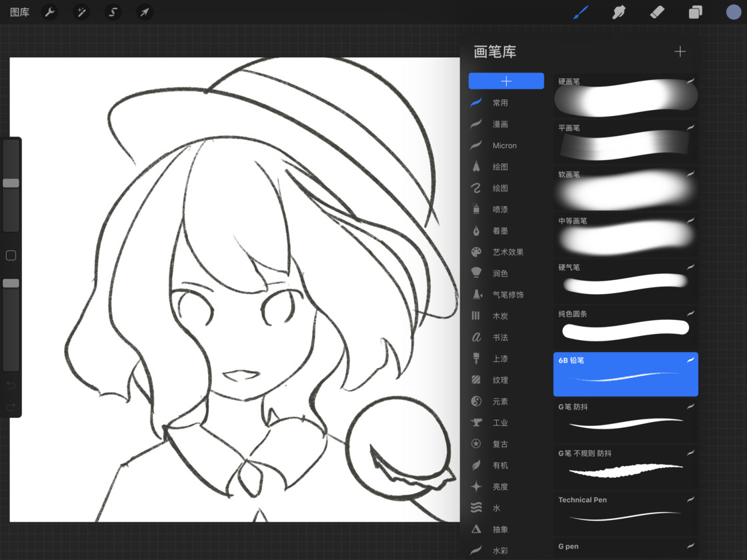Open the active color swatch
Screen dimensions: 747x560
[x=734, y=12]
